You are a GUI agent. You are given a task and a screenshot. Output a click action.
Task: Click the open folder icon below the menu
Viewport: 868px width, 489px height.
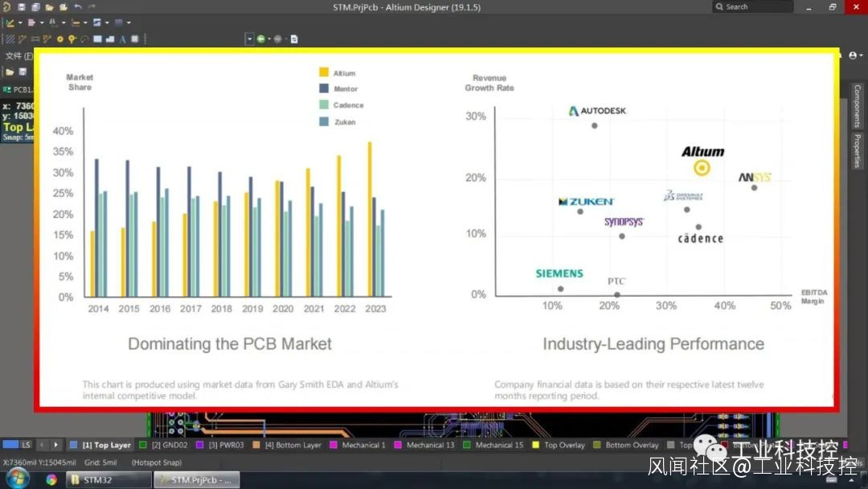click(x=10, y=72)
